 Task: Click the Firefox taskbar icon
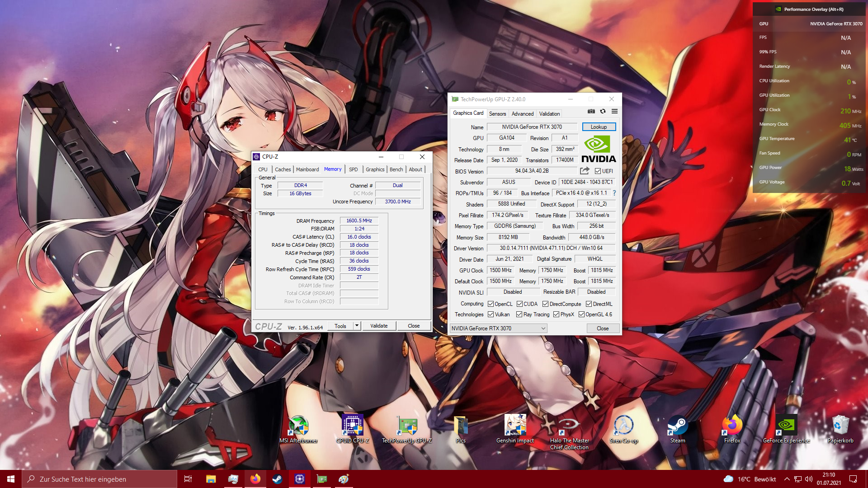click(x=255, y=479)
